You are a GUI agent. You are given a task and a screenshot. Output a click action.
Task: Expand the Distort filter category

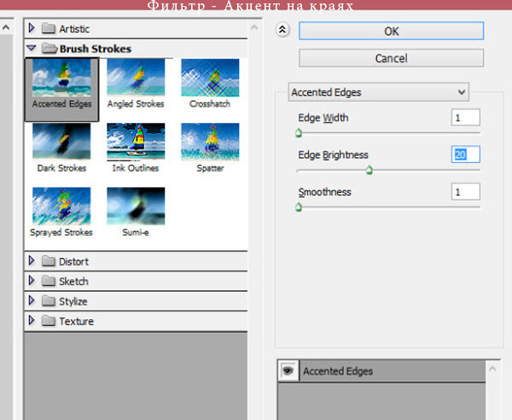point(32,260)
